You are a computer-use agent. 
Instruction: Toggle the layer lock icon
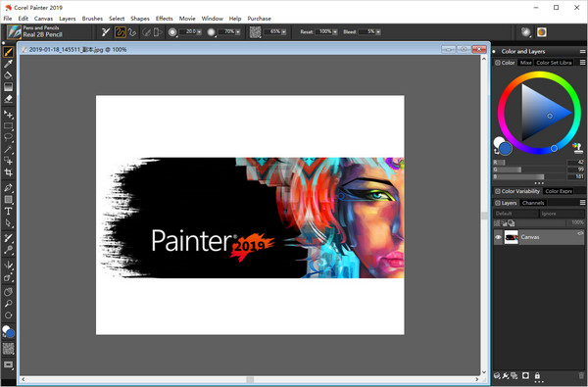(x=537, y=375)
